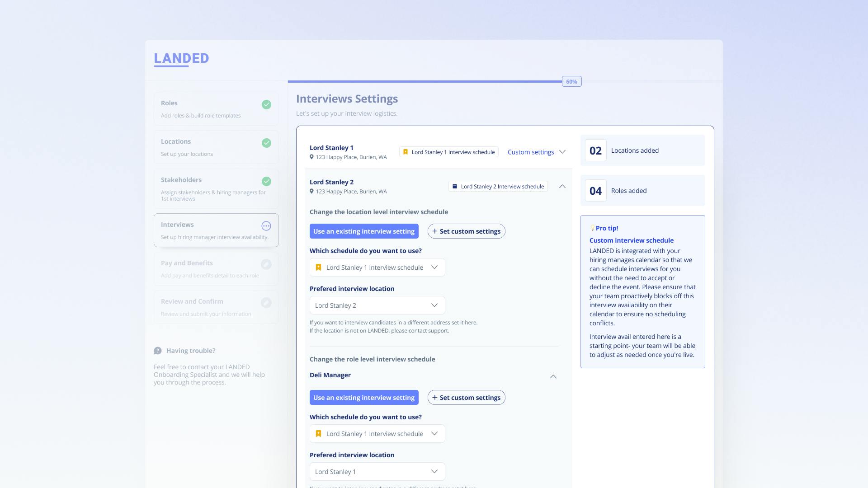The height and width of the screenshot is (488, 868).
Task: Click the LANDED logo link
Action: click(181, 58)
